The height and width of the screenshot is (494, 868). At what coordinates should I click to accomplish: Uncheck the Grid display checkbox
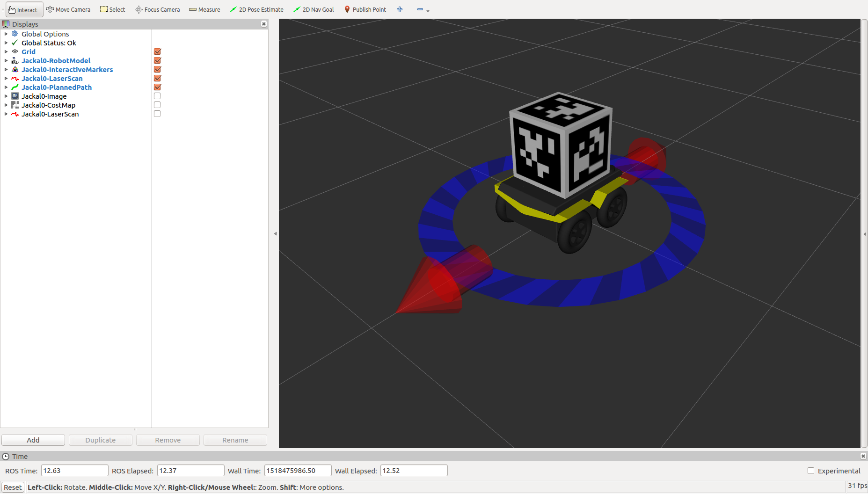click(157, 52)
